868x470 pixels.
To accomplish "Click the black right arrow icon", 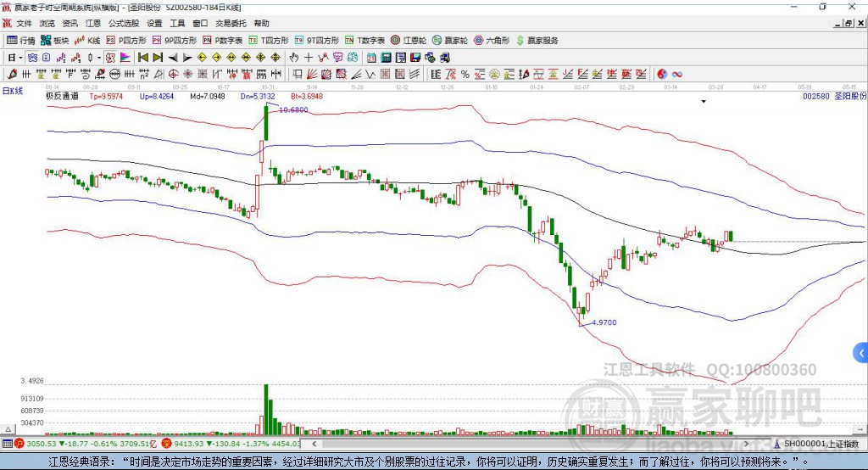I will tap(187, 58).
